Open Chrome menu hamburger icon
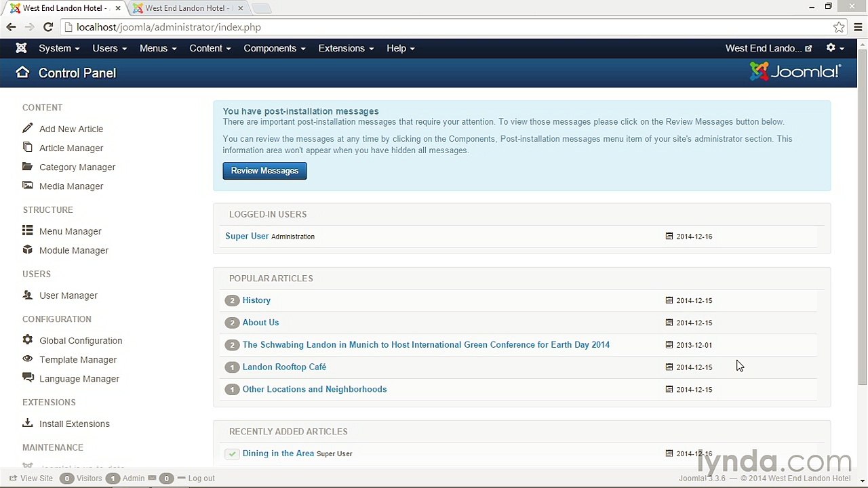This screenshot has height=488, width=868. coord(858,27)
